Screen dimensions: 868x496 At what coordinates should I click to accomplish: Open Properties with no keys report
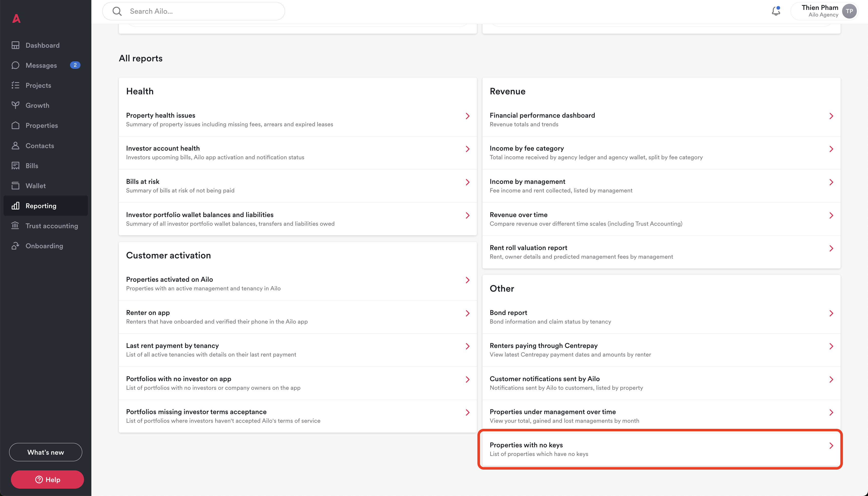click(x=660, y=449)
